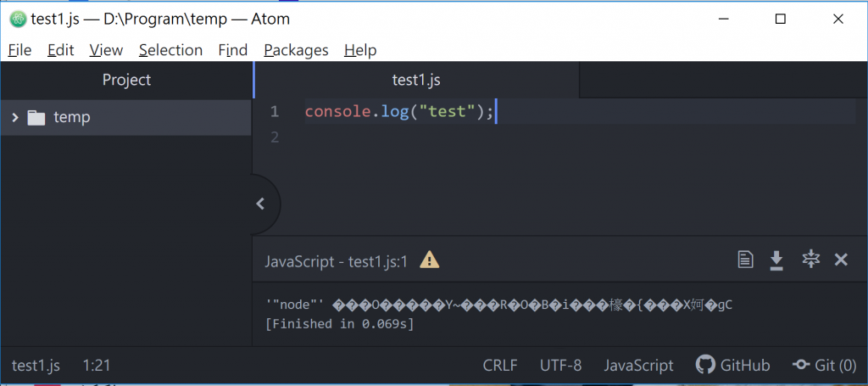Viewport: 868px width, 386px height.
Task: Click the test1.js status bar filename
Action: 36,366
